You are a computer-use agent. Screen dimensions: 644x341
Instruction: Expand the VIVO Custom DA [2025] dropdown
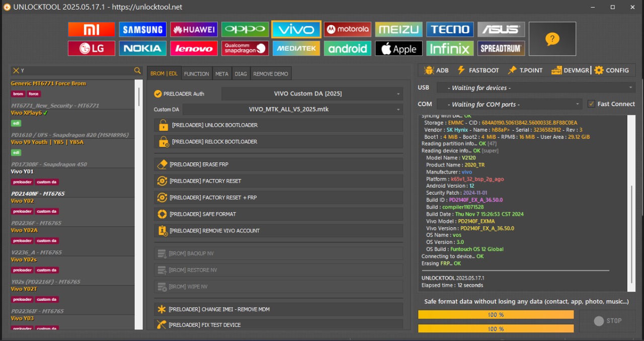[312, 94]
